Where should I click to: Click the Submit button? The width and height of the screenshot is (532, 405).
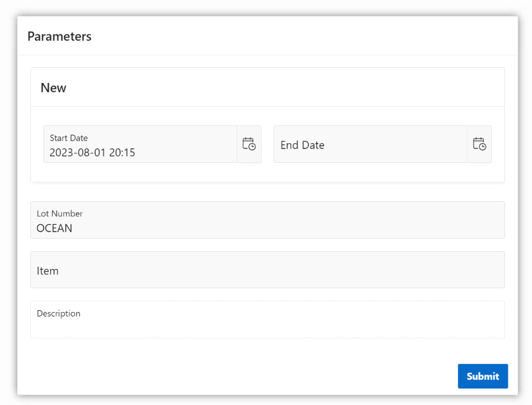tap(483, 376)
